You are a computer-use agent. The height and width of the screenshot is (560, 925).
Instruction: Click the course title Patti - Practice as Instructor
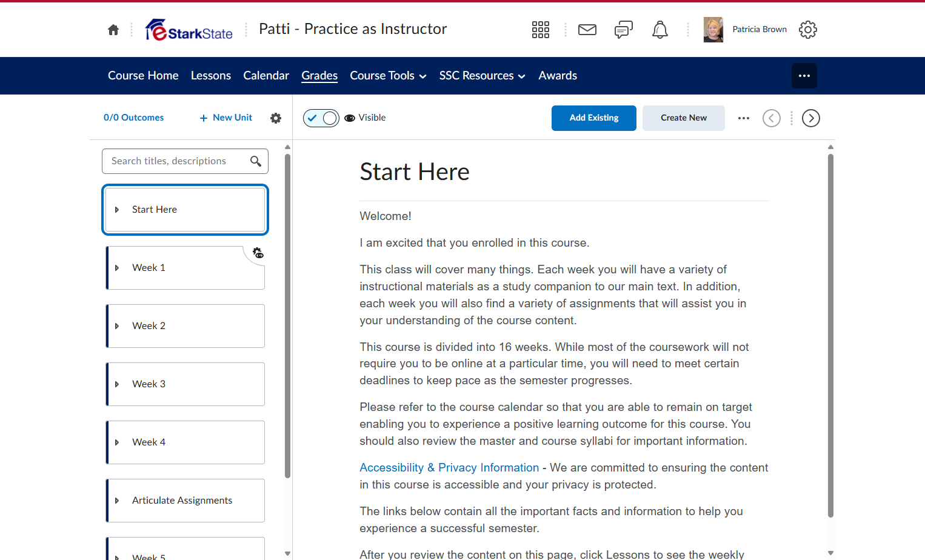(353, 29)
